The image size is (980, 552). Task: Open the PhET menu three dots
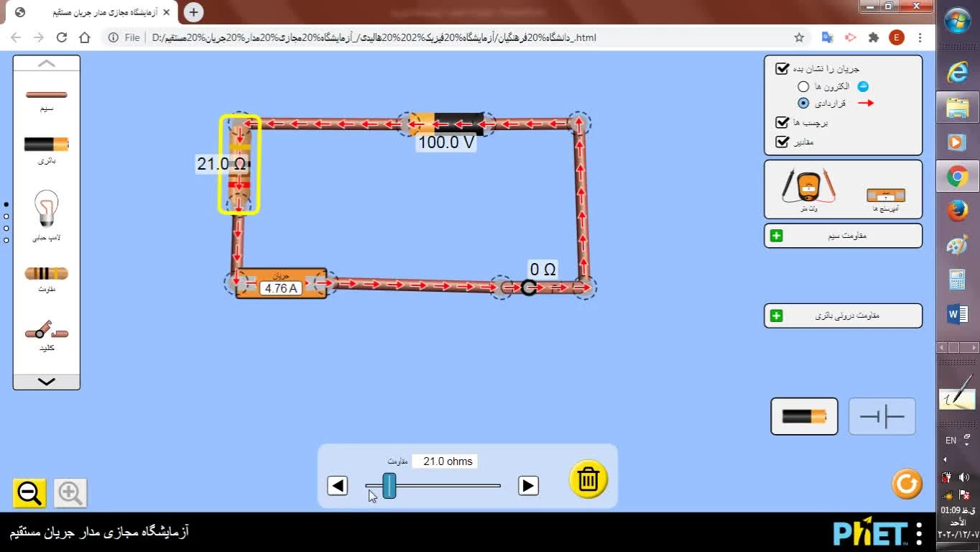pos(919,533)
